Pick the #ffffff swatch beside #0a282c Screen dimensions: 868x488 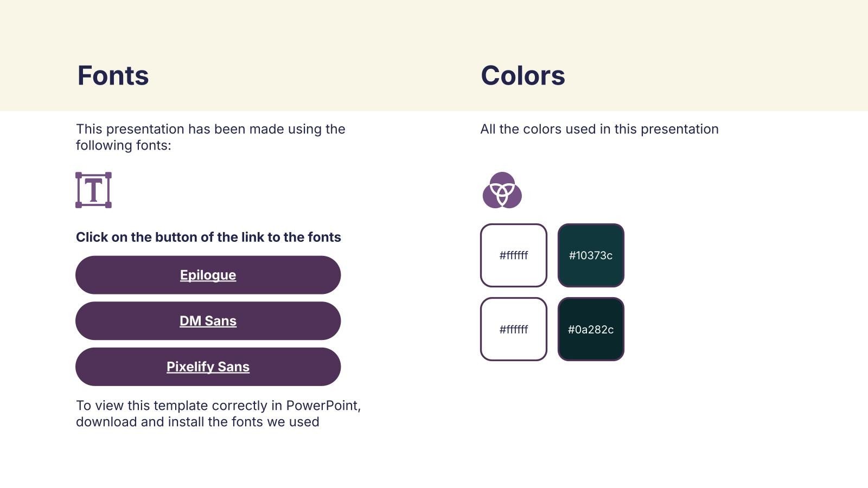point(513,329)
